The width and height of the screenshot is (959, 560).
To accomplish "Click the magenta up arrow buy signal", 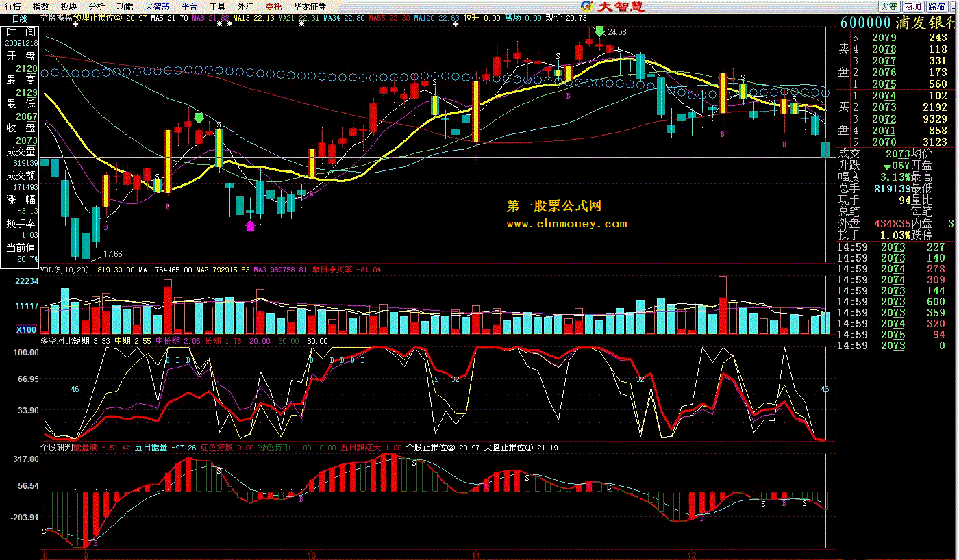I will [250, 226].
